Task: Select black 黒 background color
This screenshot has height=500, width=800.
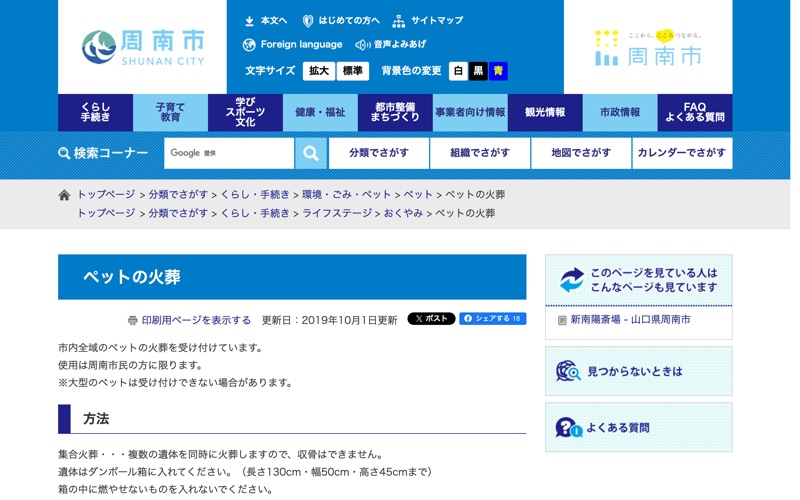Action: [478, 71]
